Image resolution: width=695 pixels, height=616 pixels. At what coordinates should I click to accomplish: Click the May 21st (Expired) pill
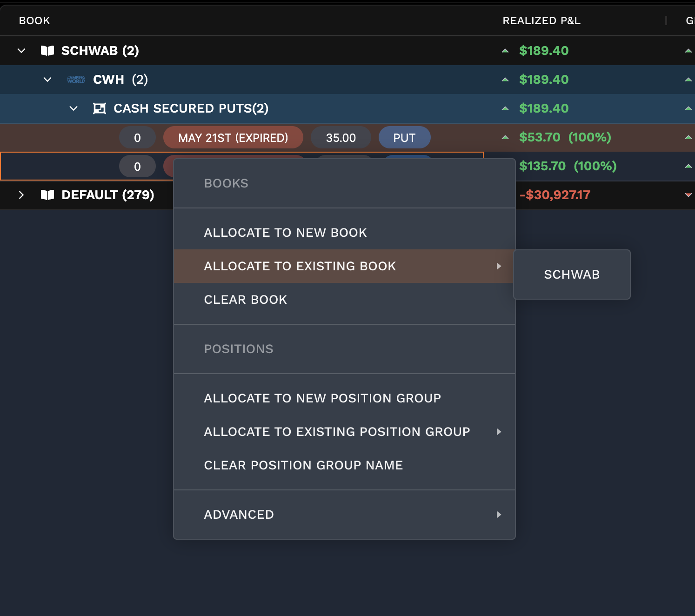click(233, 138)
